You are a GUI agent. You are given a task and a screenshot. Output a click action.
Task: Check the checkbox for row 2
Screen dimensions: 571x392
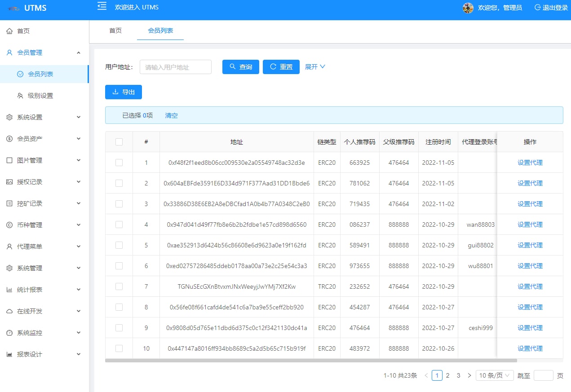119,183
